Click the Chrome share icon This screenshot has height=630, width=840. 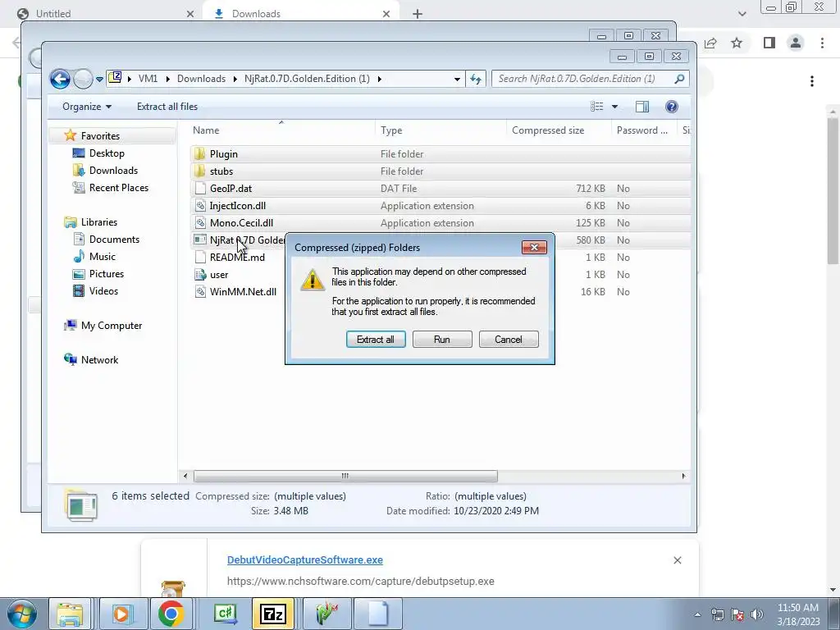710,43
